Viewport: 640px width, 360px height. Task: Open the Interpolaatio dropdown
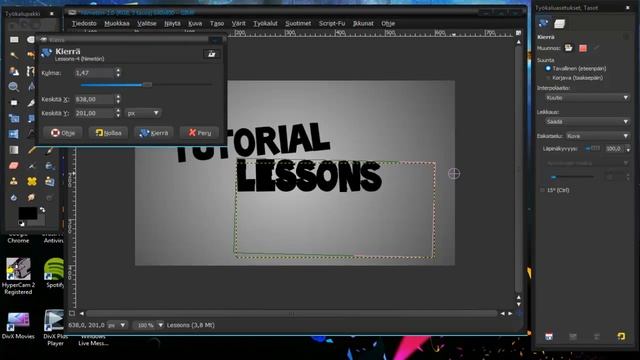[x=587, y=98]
